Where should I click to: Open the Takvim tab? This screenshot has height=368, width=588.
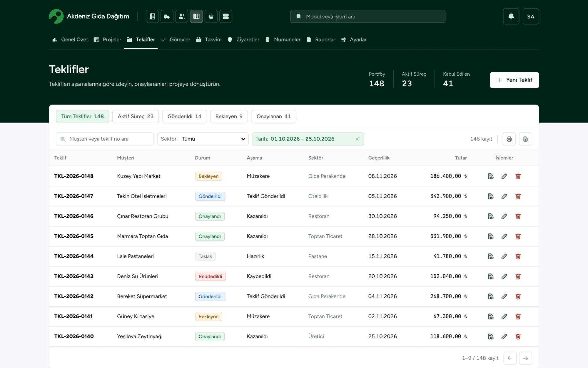209,39
